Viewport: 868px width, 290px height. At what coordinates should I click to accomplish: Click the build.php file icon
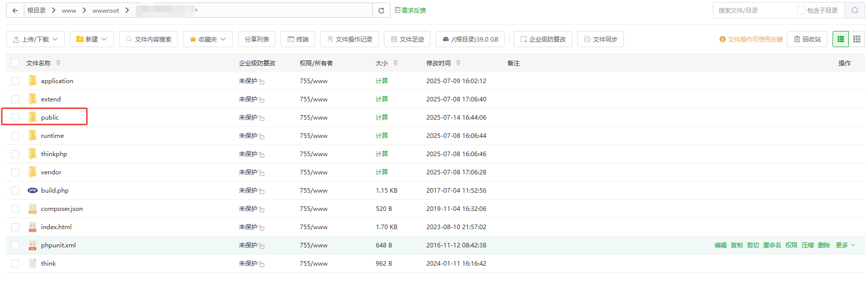[32, 191]
